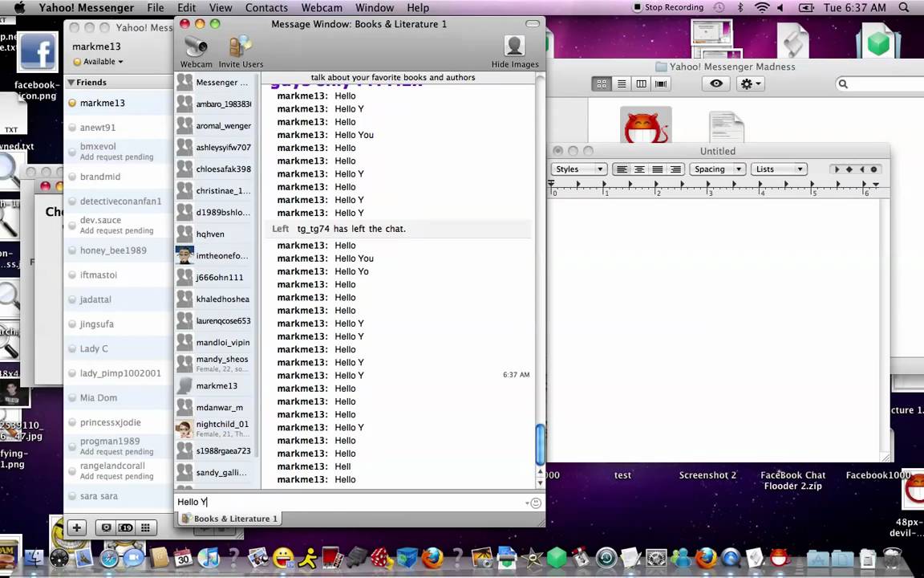This screenshot has height=578, width=924.
Task: Select sara sara in the friends list
Action: 119,496
